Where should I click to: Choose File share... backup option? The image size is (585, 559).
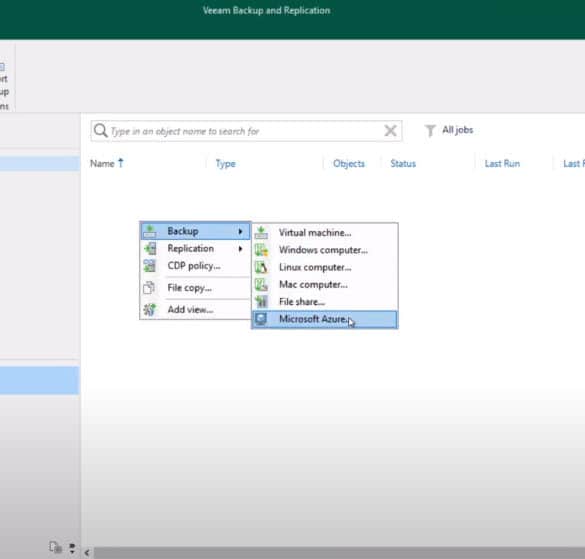tap(325, 302)
